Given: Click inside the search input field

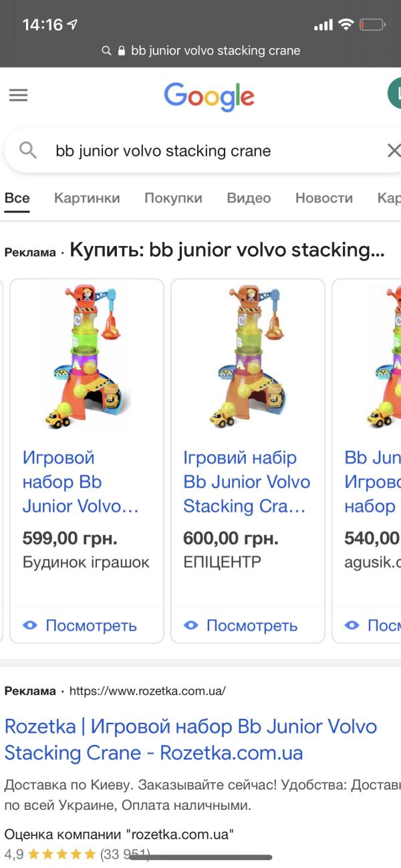Looking at the screenshot, I should point(200,150).
